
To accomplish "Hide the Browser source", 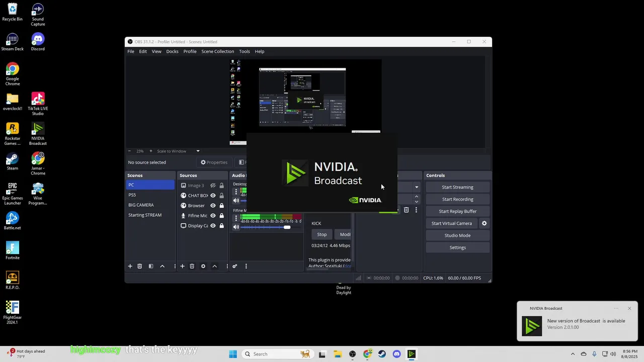I will pyautogui.click(x=213, y=206).
